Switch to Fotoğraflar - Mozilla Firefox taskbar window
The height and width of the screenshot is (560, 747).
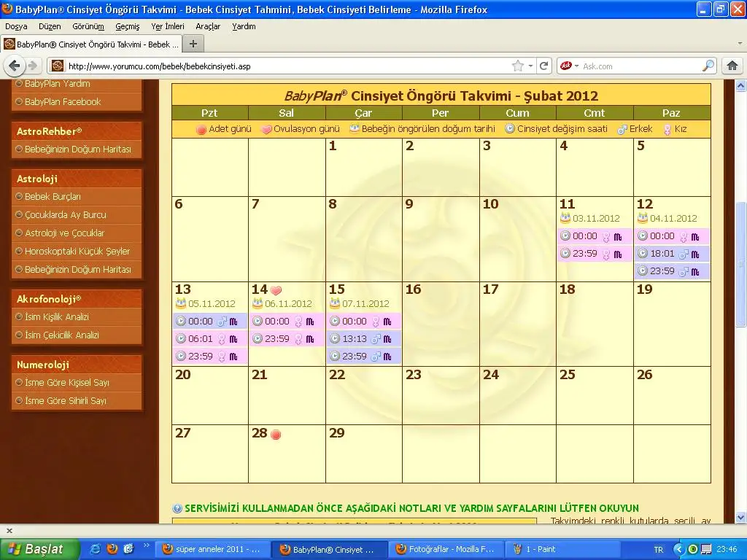tap(446, 549)
